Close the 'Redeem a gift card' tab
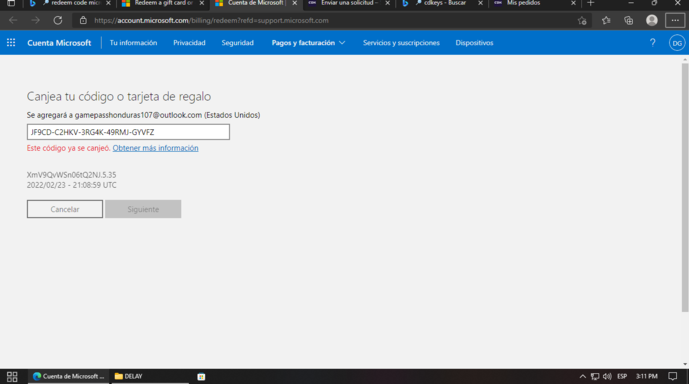The height and width of the screenshot is (384, 689). coord(202,3)
